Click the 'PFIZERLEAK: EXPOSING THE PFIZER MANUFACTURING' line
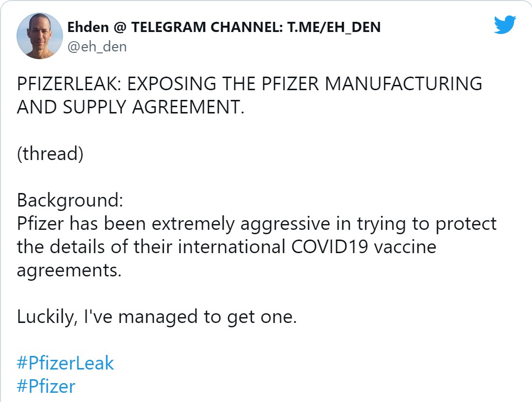Screen dimensions: 532x402 click(249, 84)
